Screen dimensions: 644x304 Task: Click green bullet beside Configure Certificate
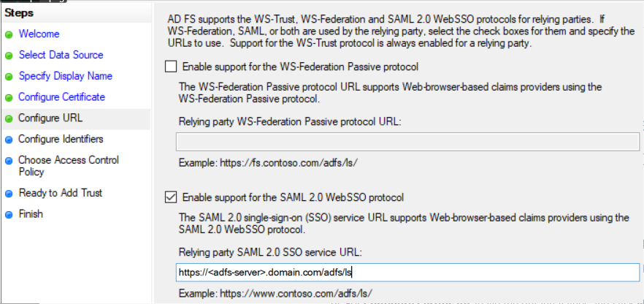tap(9, 97)
